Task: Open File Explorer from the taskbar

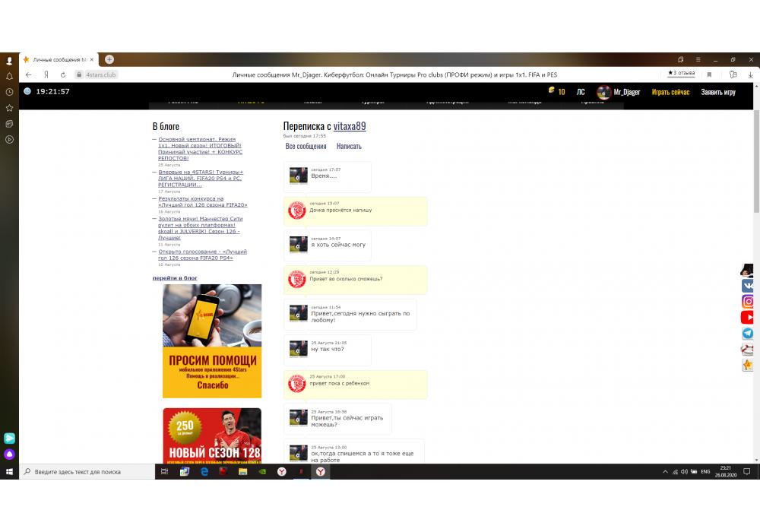Action: point(243,471)
